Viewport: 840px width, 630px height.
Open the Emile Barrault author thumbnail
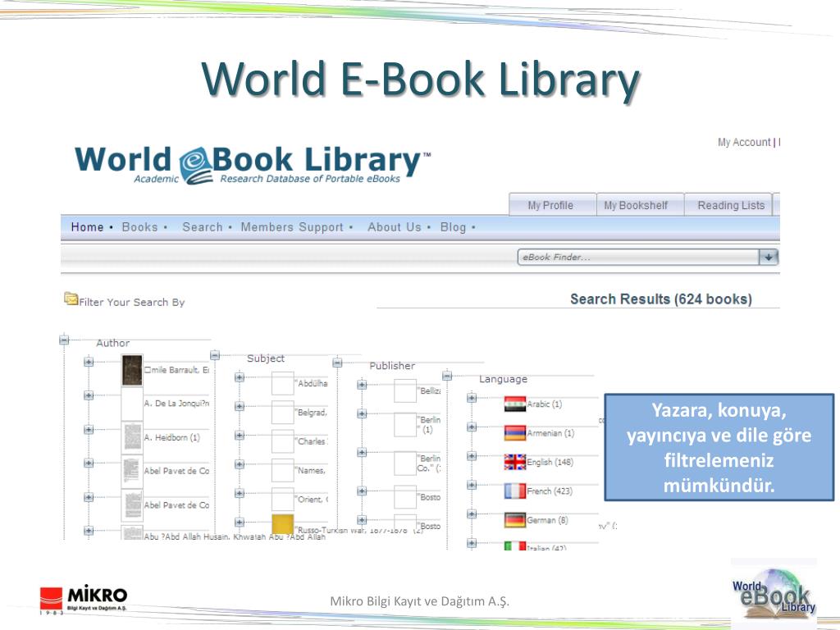[132, 370]
